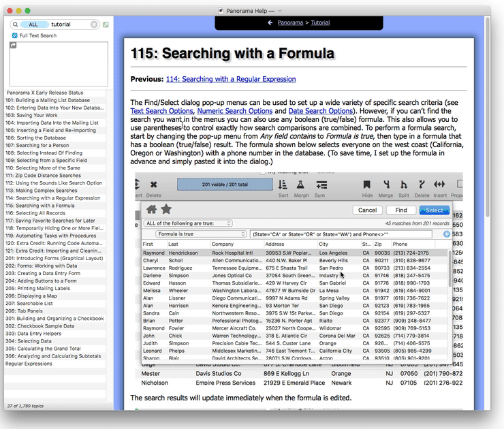Select '201: Introducing Forms (Graphical Layout)' topic
504x429 pixels.
point(54,258)
